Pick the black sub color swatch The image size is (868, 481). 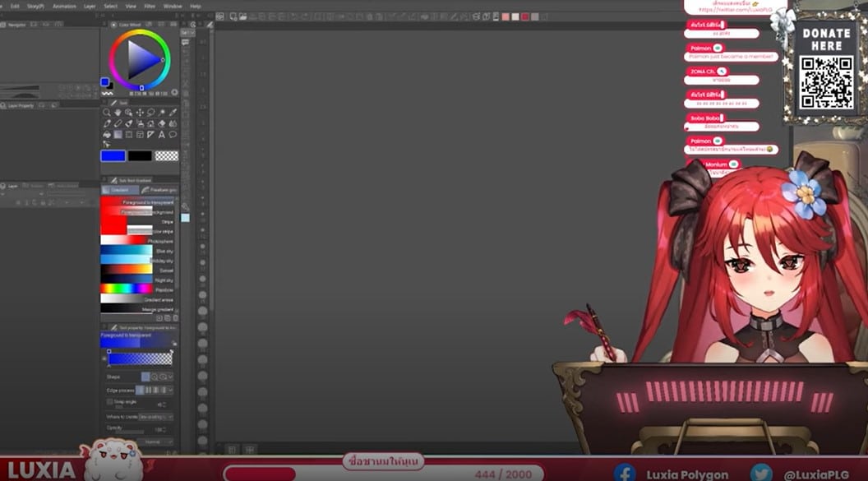140,156
